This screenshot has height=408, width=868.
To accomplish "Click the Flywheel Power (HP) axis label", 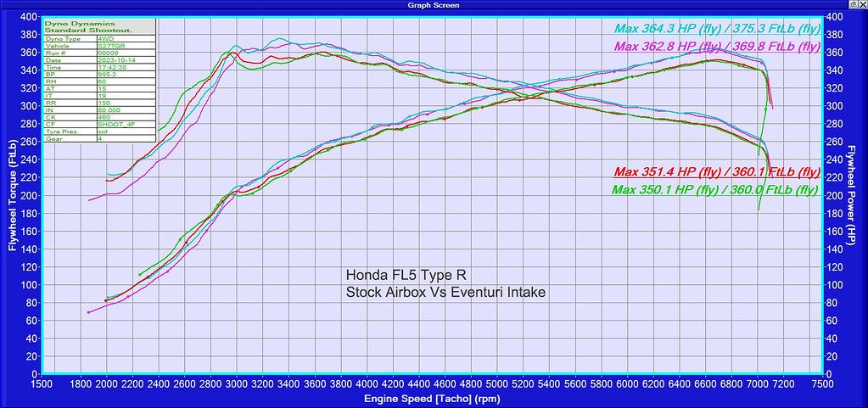I will (850, 196).
